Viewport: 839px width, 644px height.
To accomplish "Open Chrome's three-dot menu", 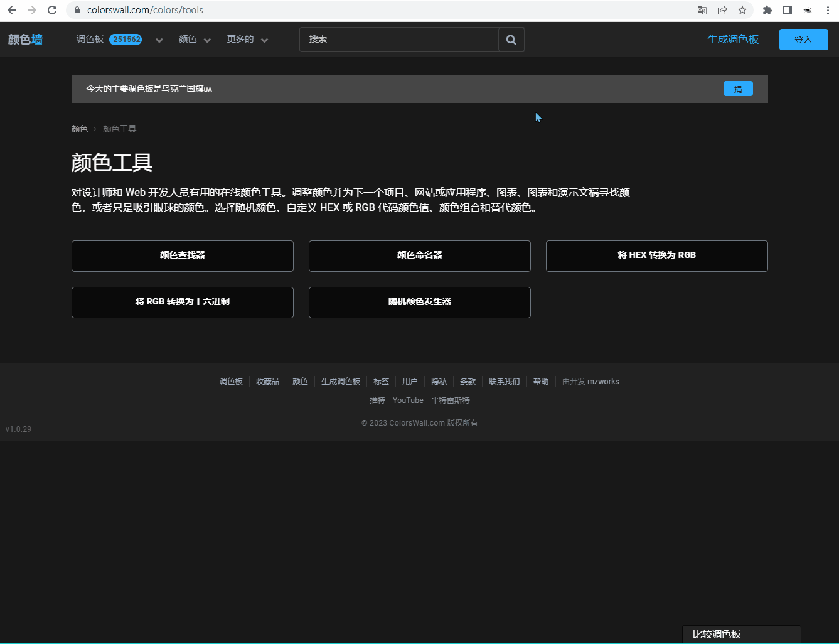I will pyautogui.click(x=828, y=10).
